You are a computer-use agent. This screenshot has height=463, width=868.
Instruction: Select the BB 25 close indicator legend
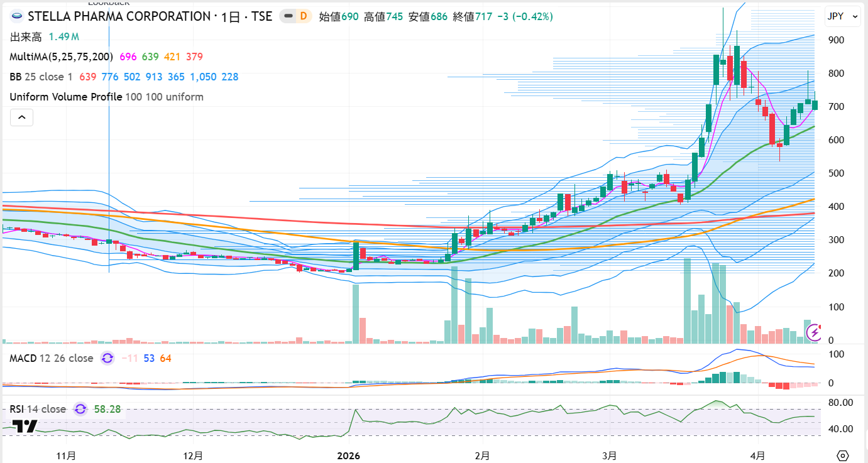pyautogui.click(x=41, y=77)
